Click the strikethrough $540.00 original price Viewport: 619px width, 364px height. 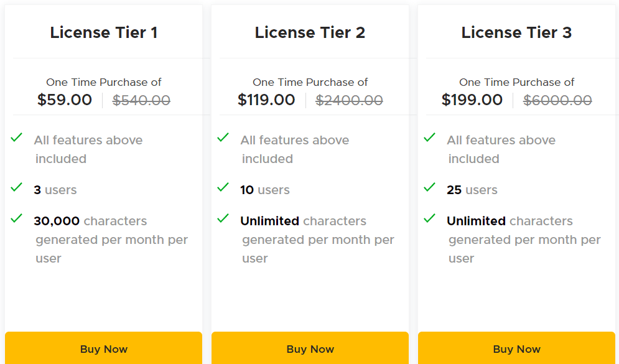tap(142, 100)
